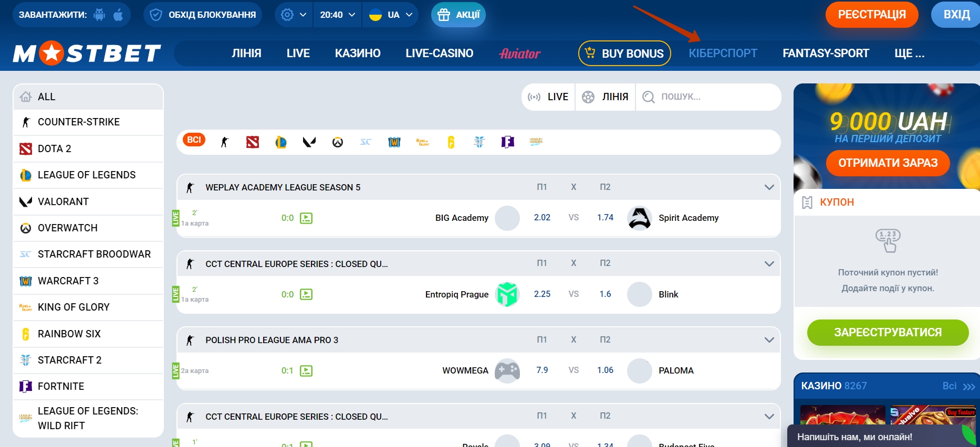This screenshot has width=980, height=447.
Task: Click the Dota 2 icon in filter bar
Action: [x=253, y=142]
